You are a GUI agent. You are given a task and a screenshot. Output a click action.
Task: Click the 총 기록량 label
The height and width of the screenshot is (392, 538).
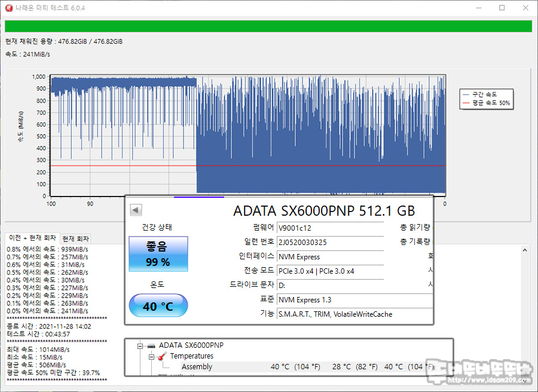pos(415,242)
